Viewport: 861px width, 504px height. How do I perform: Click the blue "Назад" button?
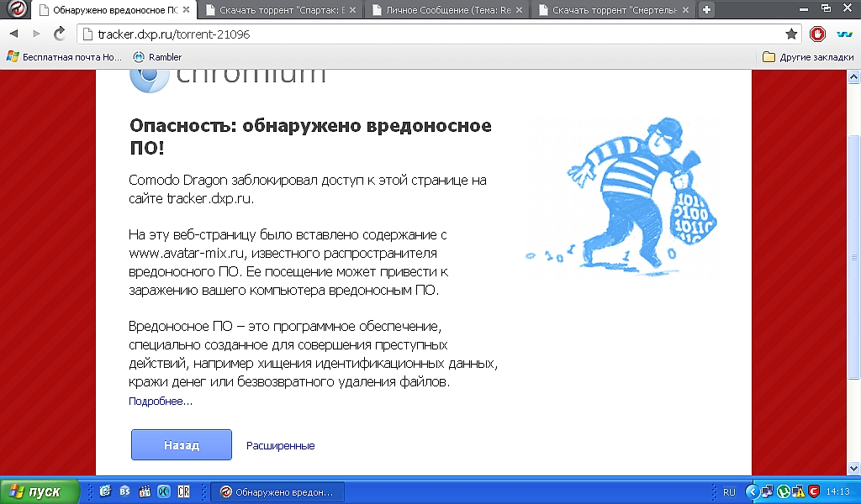coord(182,444)
